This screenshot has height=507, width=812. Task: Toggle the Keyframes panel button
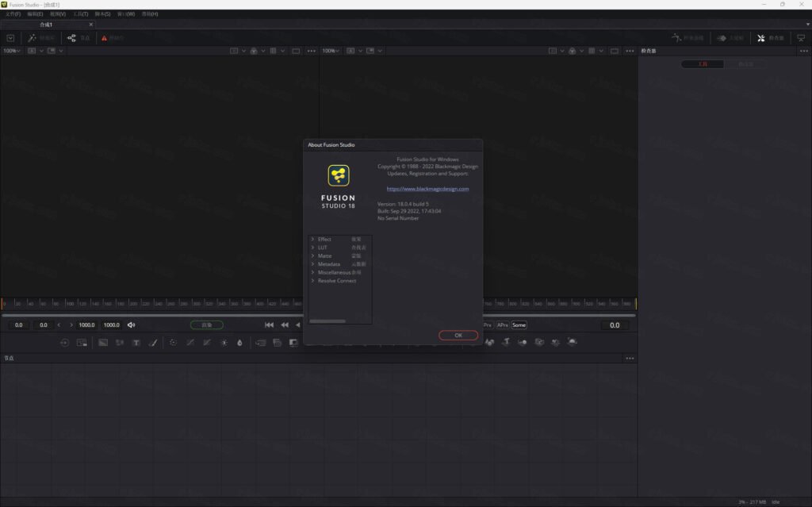coord(730,38)
